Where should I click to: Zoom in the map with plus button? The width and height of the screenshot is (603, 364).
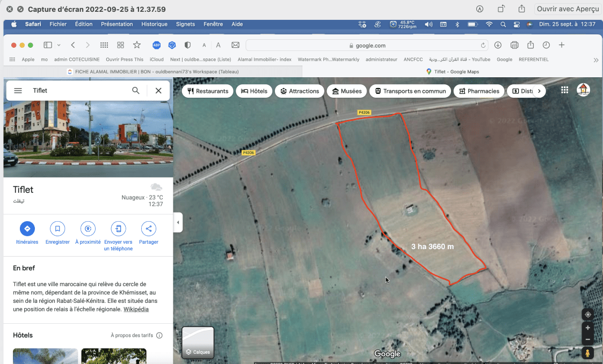588,327
